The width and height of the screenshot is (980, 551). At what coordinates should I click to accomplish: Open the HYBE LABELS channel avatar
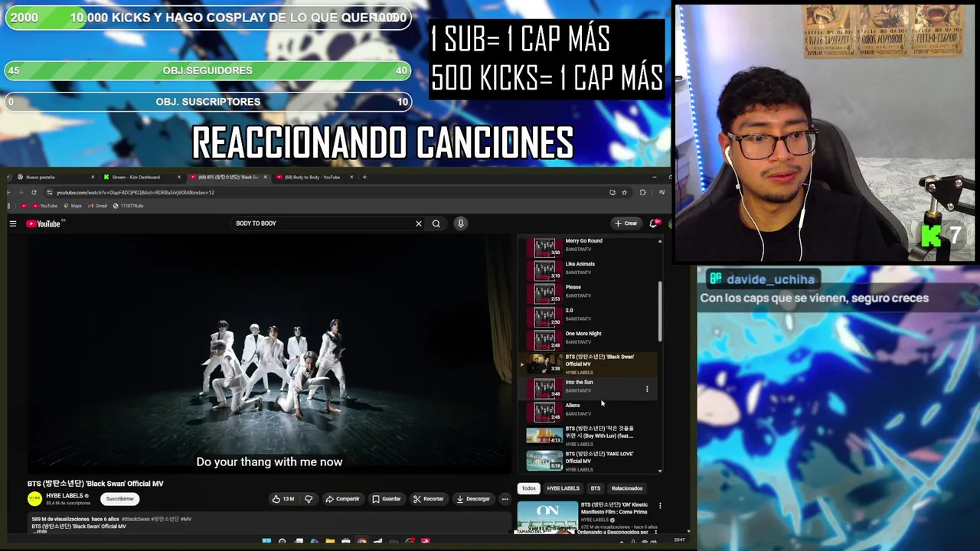[x=34, y=499]
